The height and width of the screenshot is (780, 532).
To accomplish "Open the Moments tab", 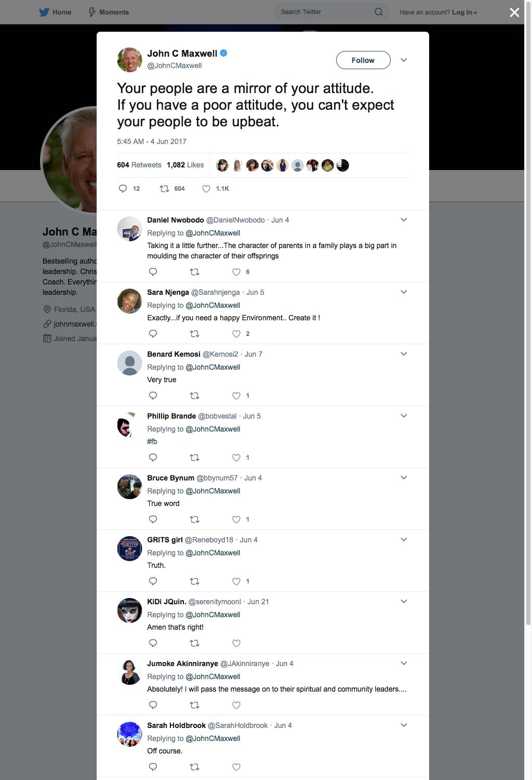I will (x=108, y=12).
